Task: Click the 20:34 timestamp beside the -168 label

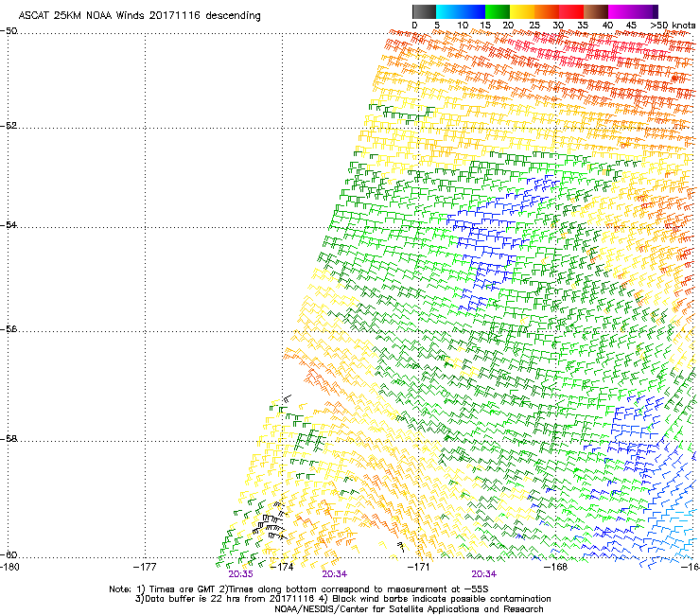Action: 484,574
